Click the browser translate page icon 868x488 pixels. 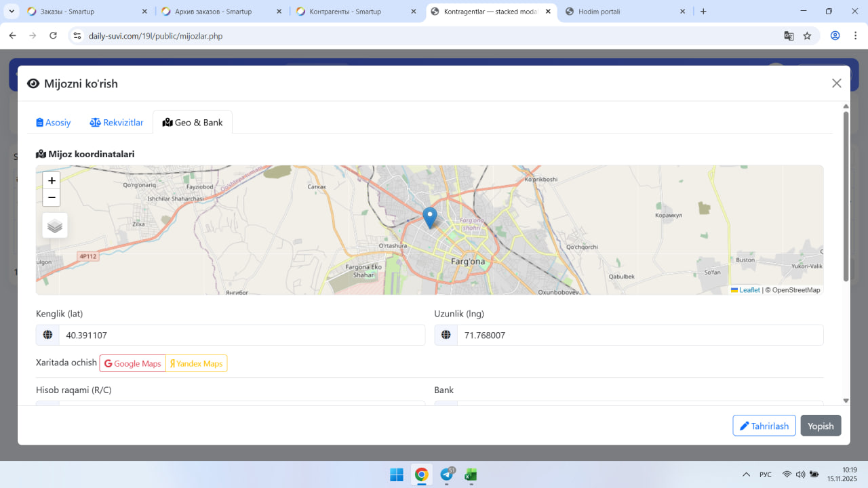point(789,36)
